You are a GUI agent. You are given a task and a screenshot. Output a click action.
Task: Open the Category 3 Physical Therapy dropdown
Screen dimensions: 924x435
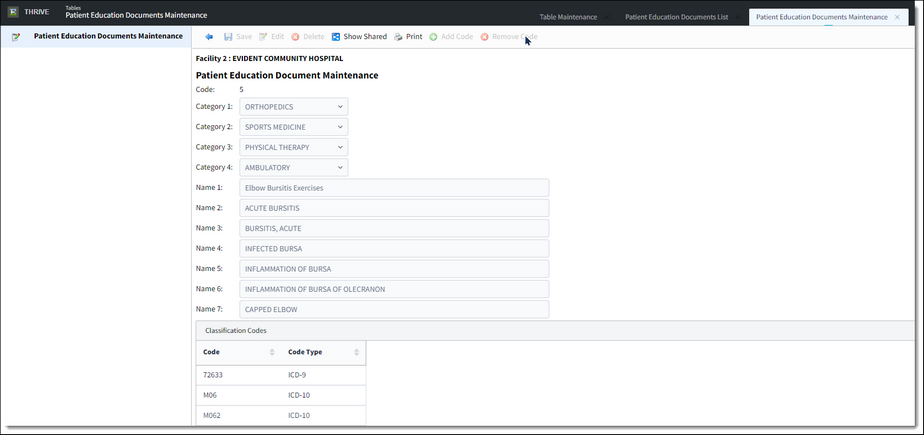pyautogui.click(x=293, y=147)
